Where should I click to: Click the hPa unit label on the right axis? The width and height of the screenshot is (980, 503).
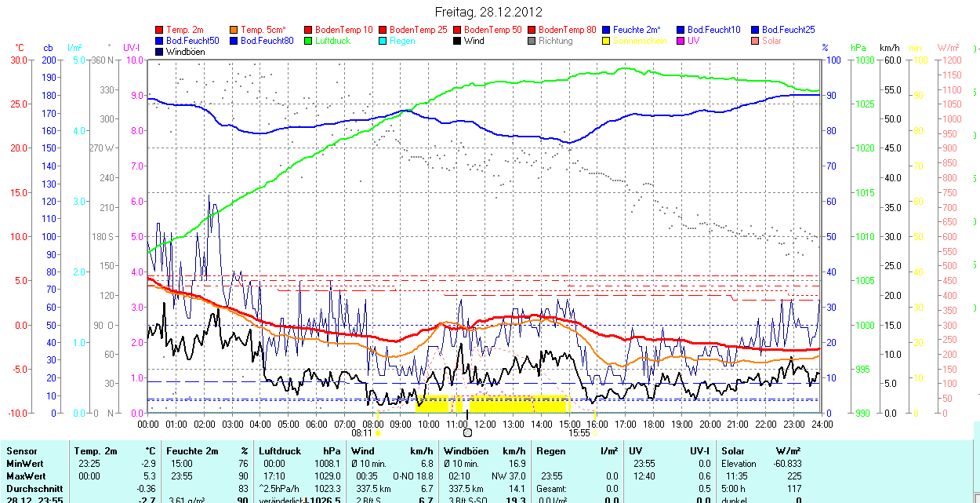859,48
